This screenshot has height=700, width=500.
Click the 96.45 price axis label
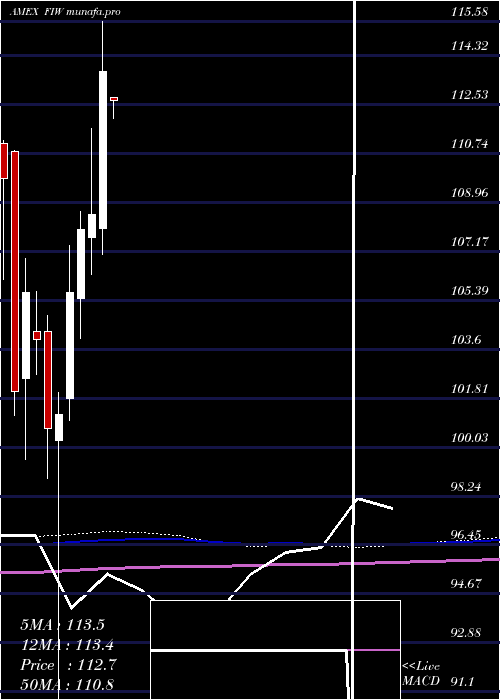point(469,535)
